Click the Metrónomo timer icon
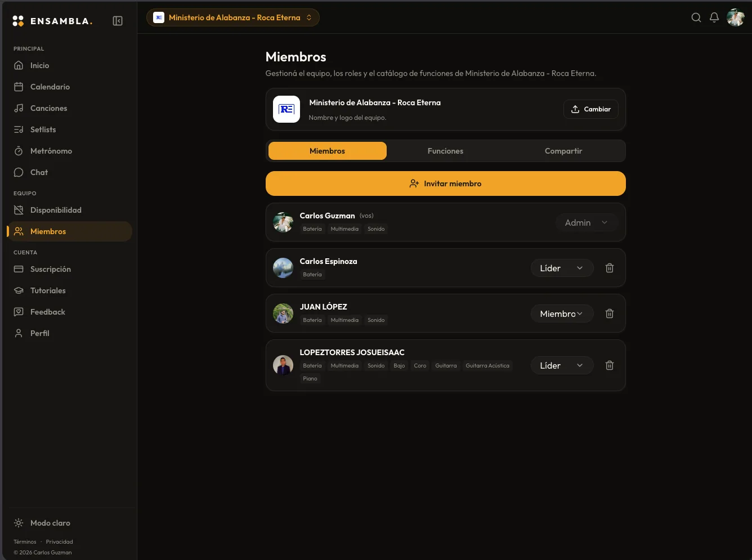 (19, 151)
